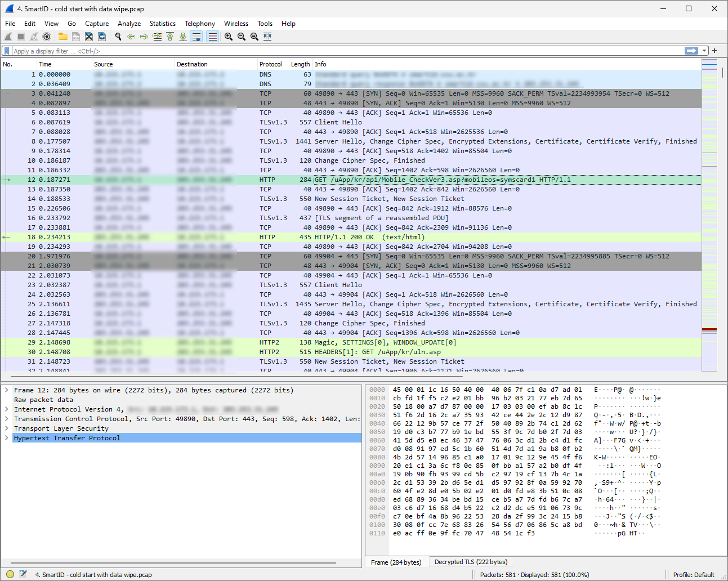Click the intelligent scrollbar packet color minimap

[709, 214]
